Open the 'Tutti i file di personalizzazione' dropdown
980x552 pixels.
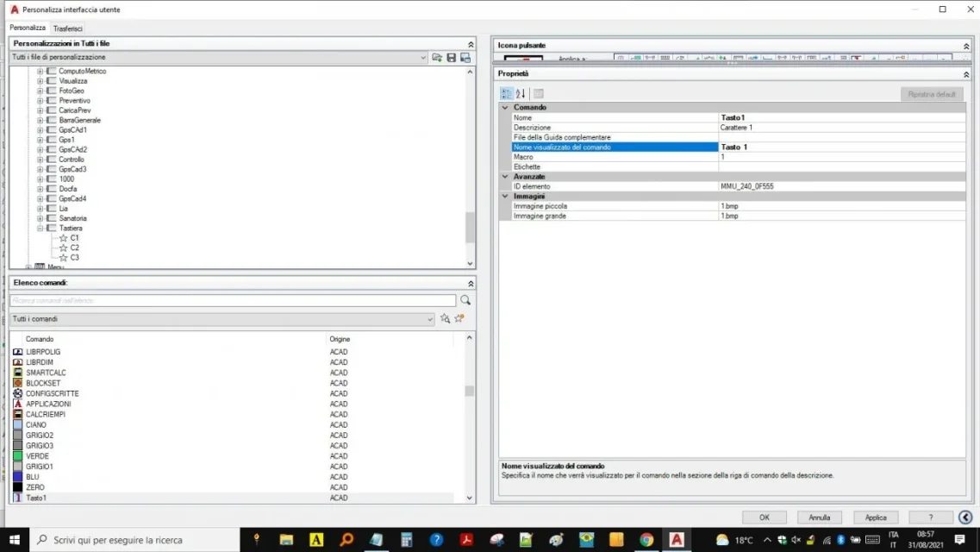[423, 58]
